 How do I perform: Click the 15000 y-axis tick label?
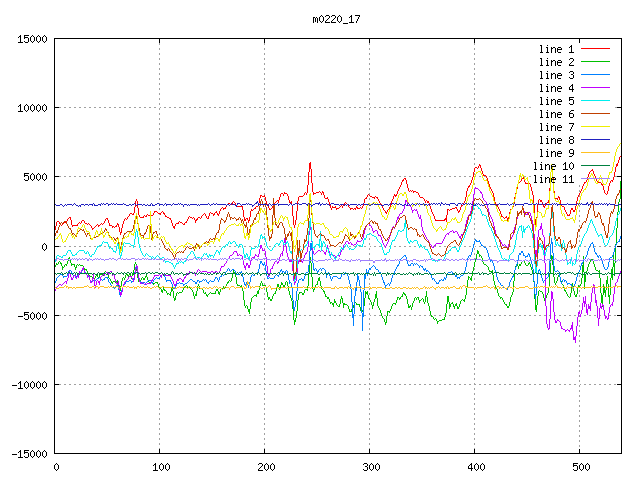[x=31, y=39]
